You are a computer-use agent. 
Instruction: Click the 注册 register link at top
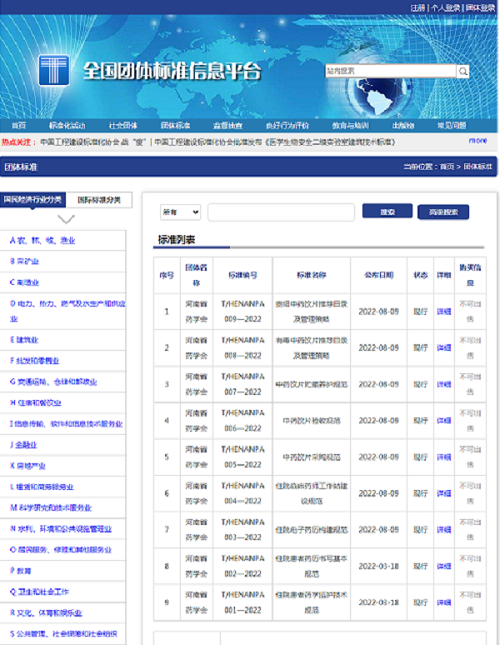(417, 8)
